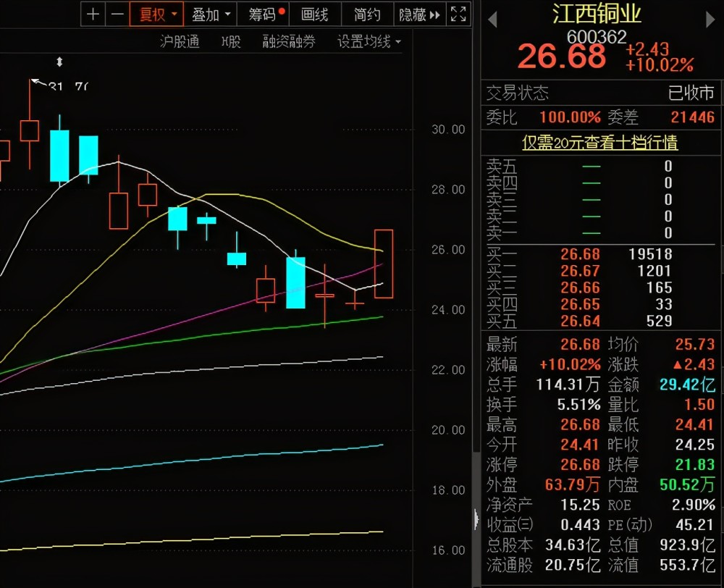The width and height of the screenshot is (724, 588).
Task: Click the 30.00 price axis label
Action: (x=448, y=130)
